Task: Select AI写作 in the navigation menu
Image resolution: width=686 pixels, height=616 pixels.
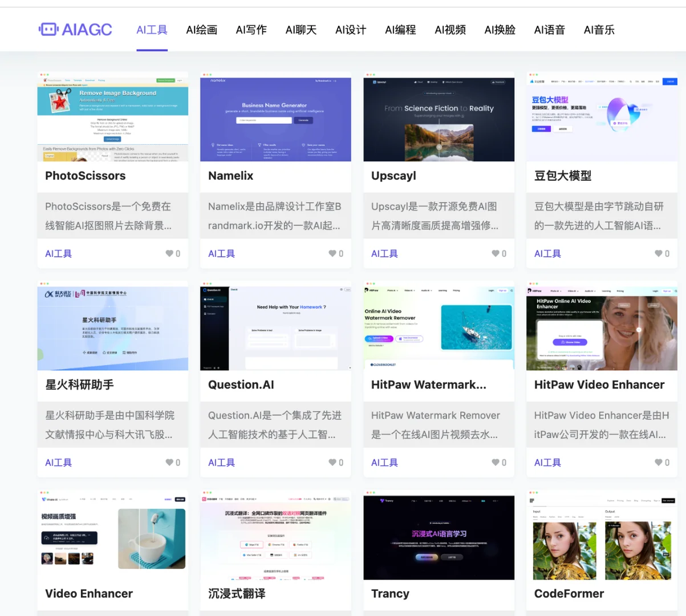Action: point(251,30)
